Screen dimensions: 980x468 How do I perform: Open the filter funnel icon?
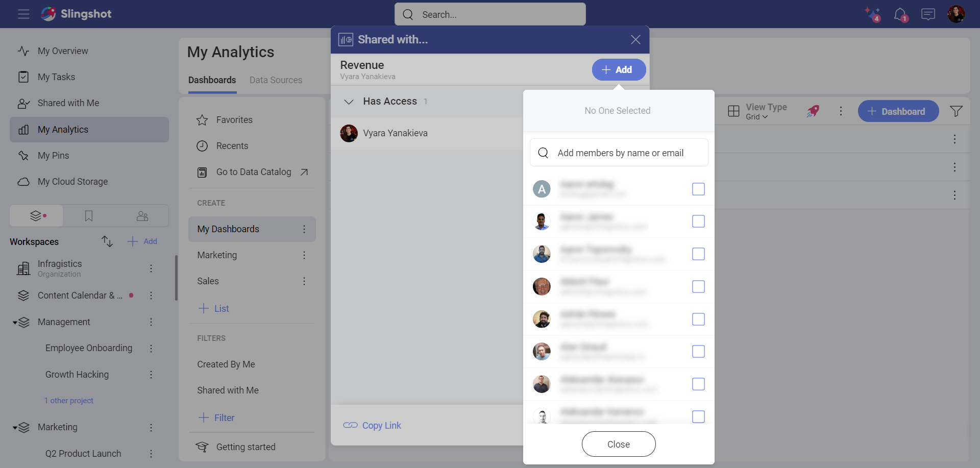(x=956, y=111)
